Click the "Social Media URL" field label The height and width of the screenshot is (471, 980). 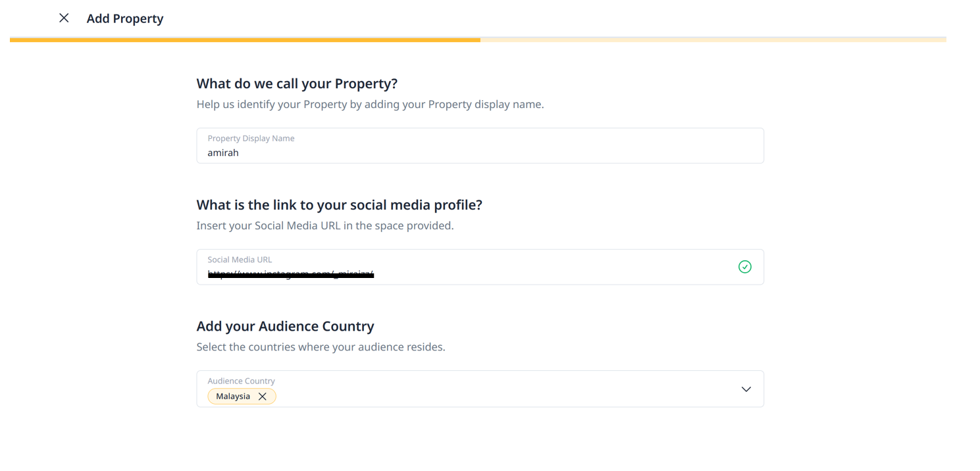pyautogui.click(x=240, y=260)
